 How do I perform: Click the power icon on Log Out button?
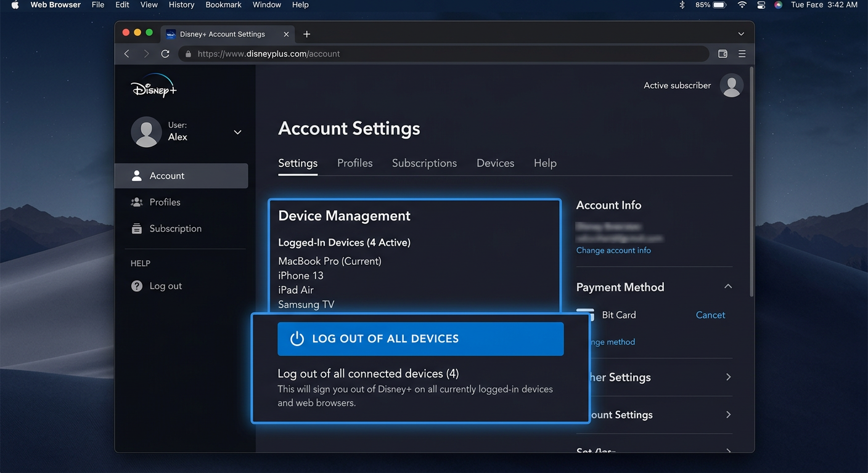[x=297, y=338]
